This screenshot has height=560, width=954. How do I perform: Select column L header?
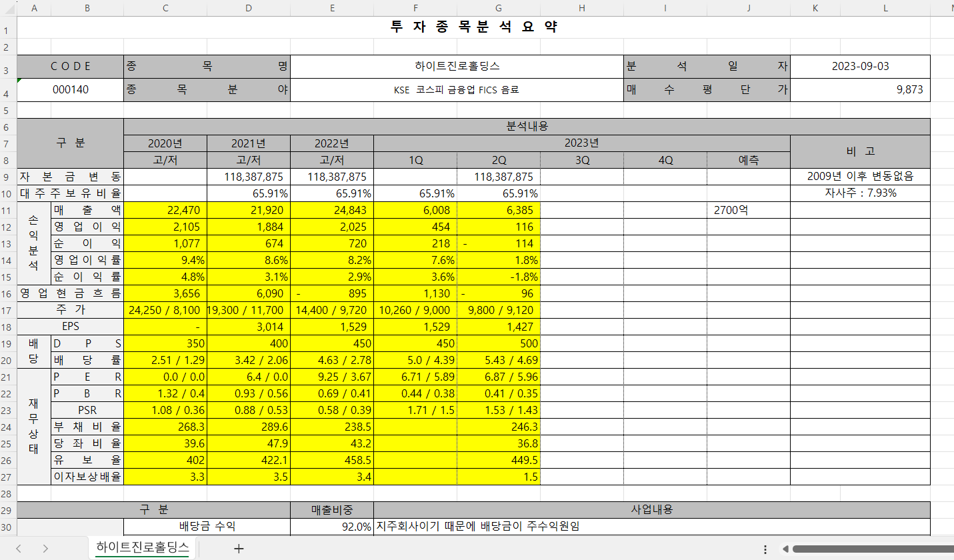tap(885, 7)
